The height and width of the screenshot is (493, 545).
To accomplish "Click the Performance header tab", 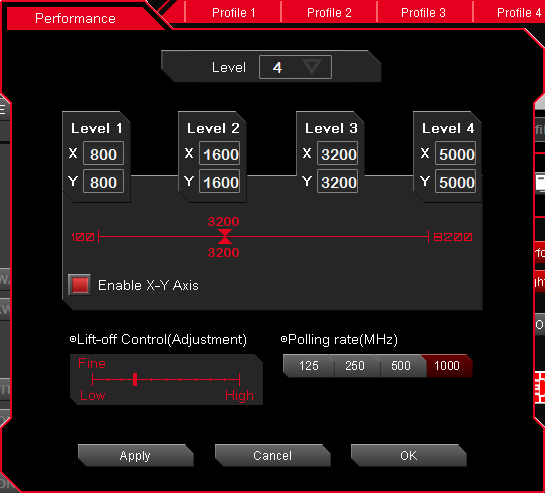I will pos(75,18).
